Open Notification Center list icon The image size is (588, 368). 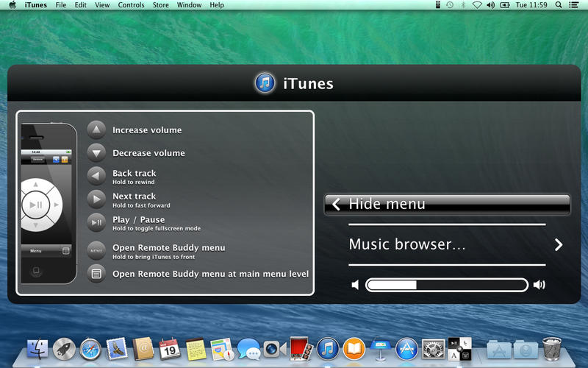click(574, 5)
